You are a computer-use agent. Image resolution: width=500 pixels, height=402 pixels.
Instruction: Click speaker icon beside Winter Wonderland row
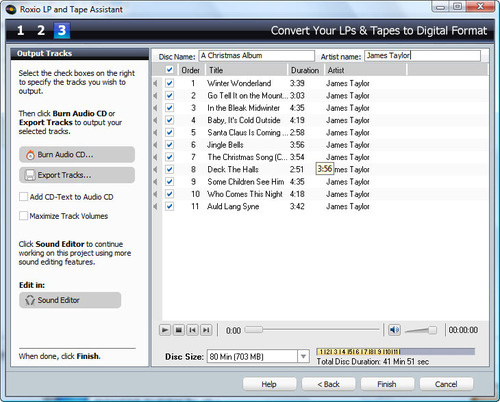tap(156, 83)
